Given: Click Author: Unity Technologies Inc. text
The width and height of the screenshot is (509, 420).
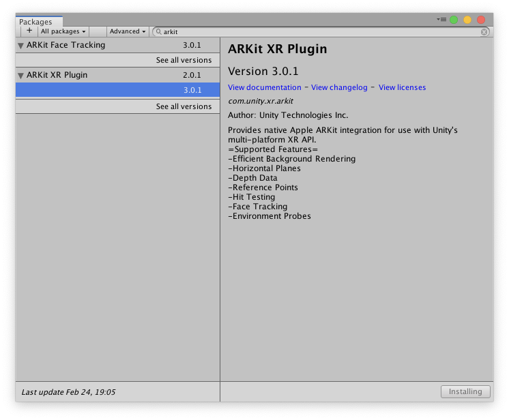Looking at the screenshot, I should coord(288,115).
